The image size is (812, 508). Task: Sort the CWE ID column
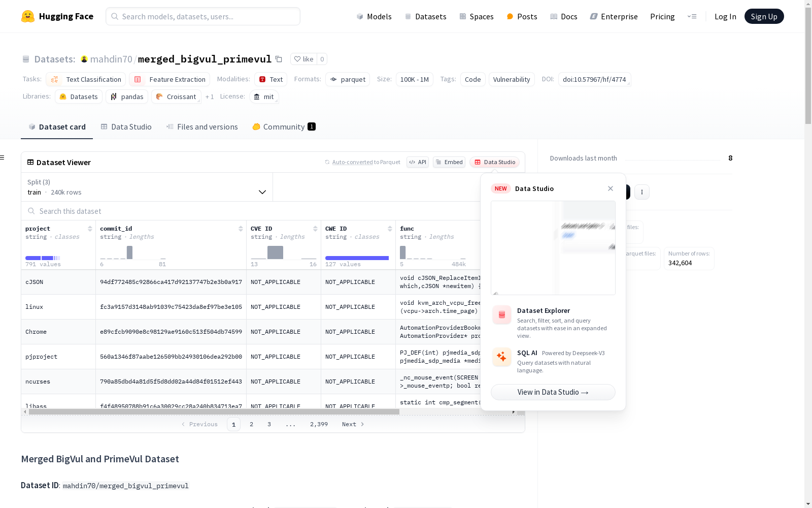pyautogui.click(x=390, y=229)
